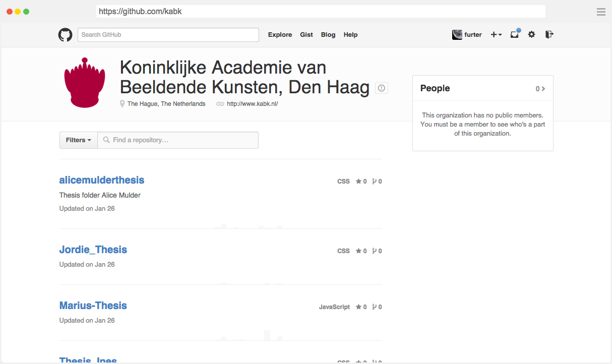
Task: Open the furter profile link
Action: [473, 35]
